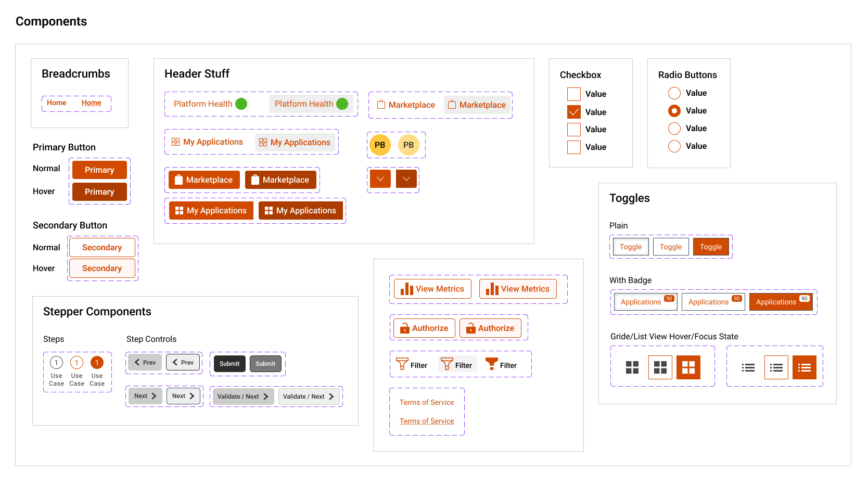
Task: Click the plain list view icon without border
Action: [x=748, y=367]
